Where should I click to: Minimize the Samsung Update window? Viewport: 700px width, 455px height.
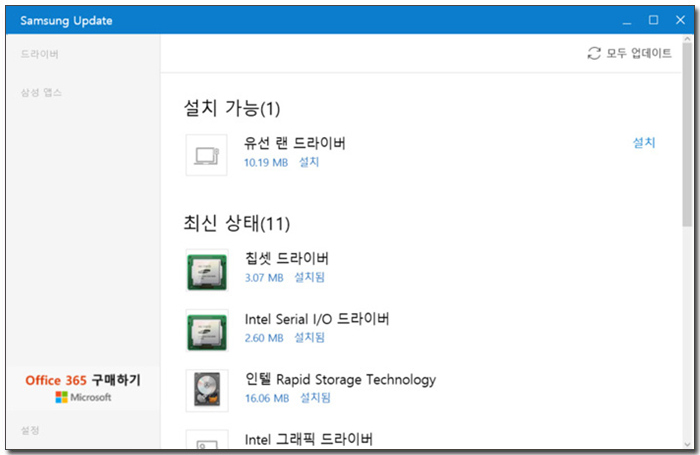coord(627,21)
